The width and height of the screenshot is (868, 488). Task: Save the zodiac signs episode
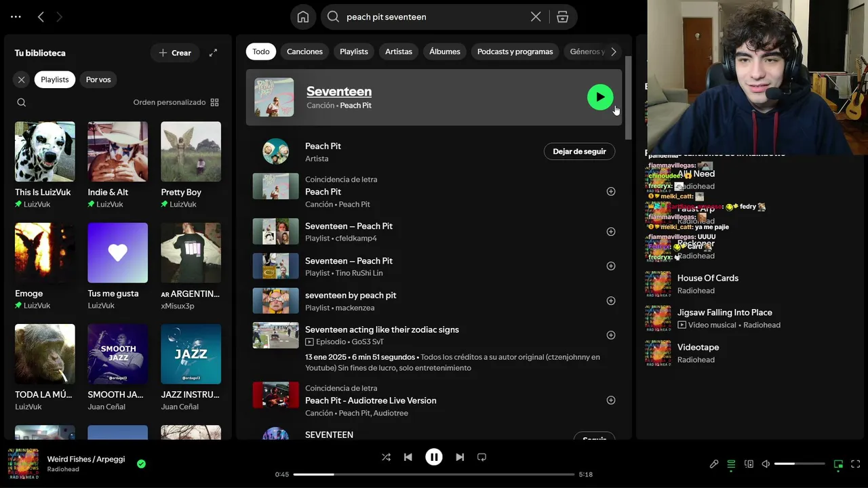click(611, 335)
